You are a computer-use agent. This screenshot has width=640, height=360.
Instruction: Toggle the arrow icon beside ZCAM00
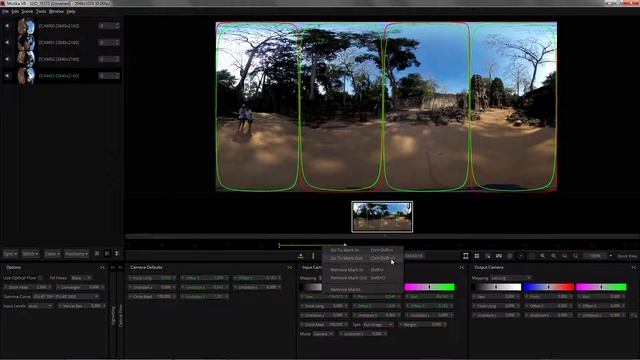coord(7,26)
